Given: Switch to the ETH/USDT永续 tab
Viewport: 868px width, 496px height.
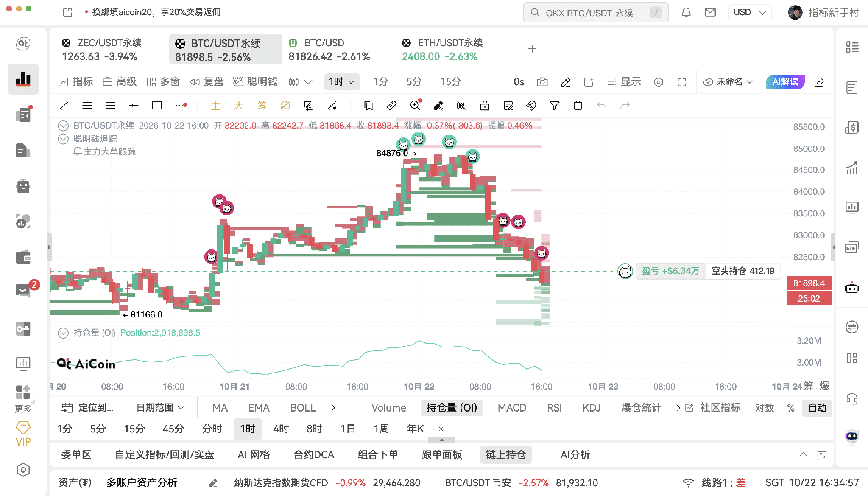Looking at the screenshot, I should pos(442,49).
